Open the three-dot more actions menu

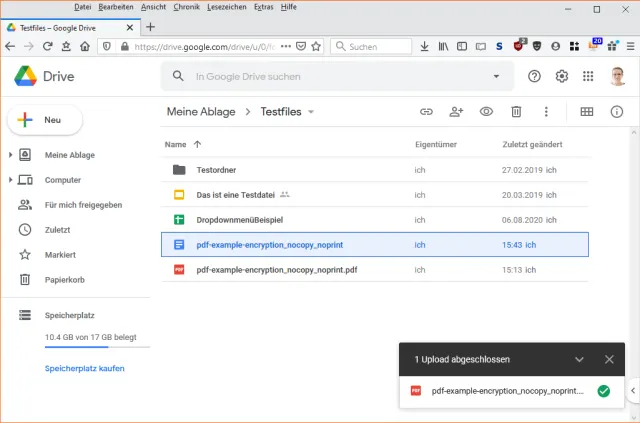point(546,112)
